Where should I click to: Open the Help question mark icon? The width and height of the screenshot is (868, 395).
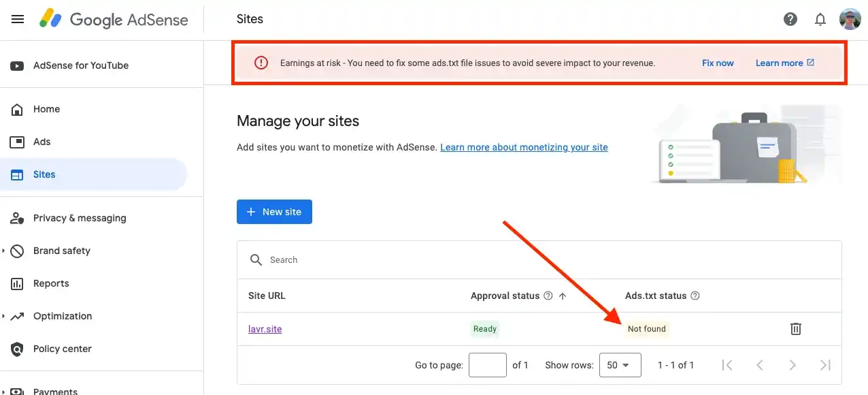pos(790,19)
